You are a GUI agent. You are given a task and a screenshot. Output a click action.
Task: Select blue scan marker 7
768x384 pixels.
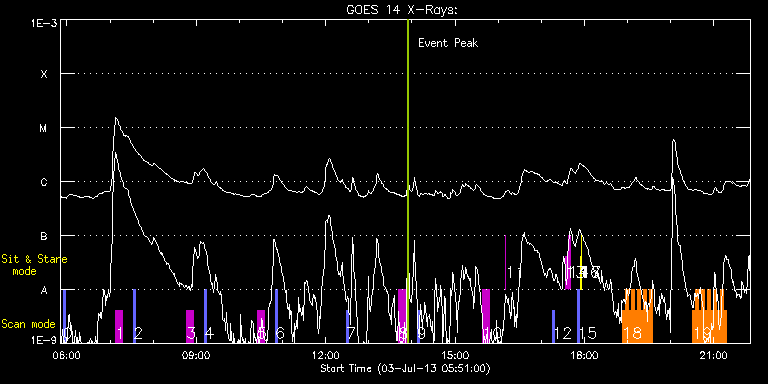pos(348,326)
